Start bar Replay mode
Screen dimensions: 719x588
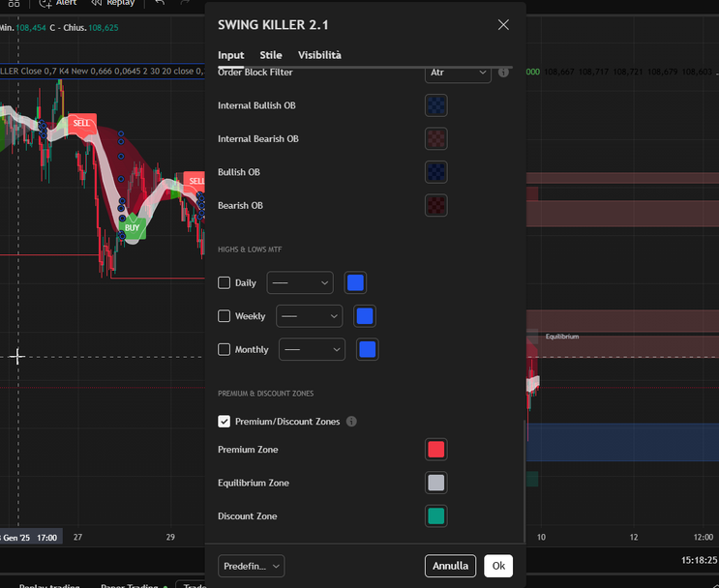click(x=113, y=3)
